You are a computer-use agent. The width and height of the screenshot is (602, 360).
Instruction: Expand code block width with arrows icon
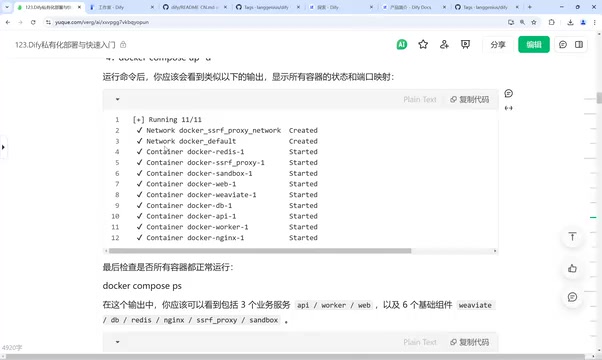click(x=509, y=108)
